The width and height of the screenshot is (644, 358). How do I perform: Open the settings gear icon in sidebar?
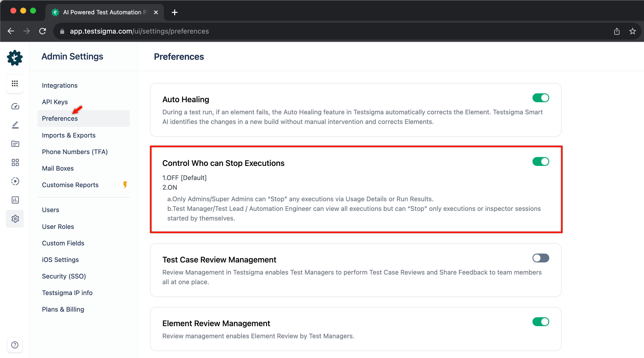[15, 219]
